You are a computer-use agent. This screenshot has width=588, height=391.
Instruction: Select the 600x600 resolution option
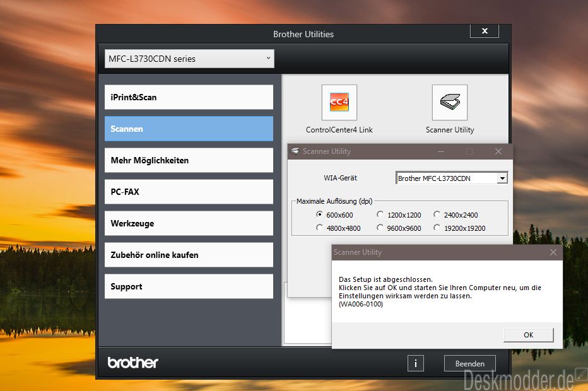tap(319, 214)
